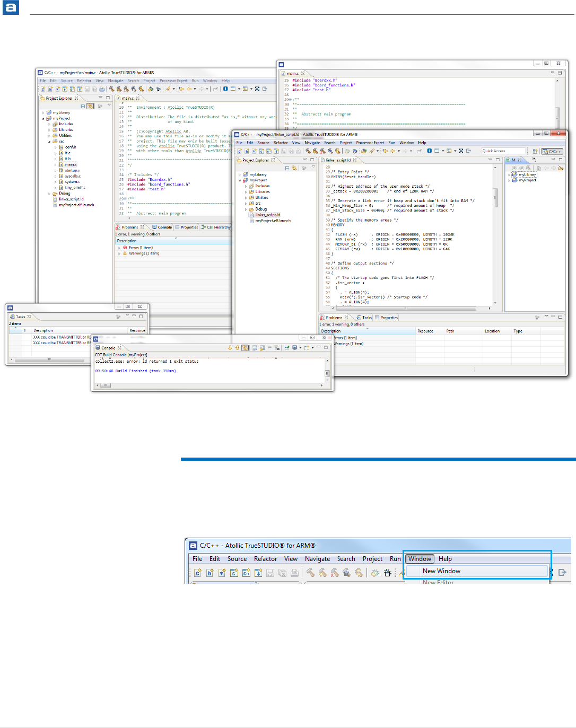Click Collapse All icon in linker_script.ld window Project Explorer
Viewport: 576px width, 728px height.
coord(287,168)
